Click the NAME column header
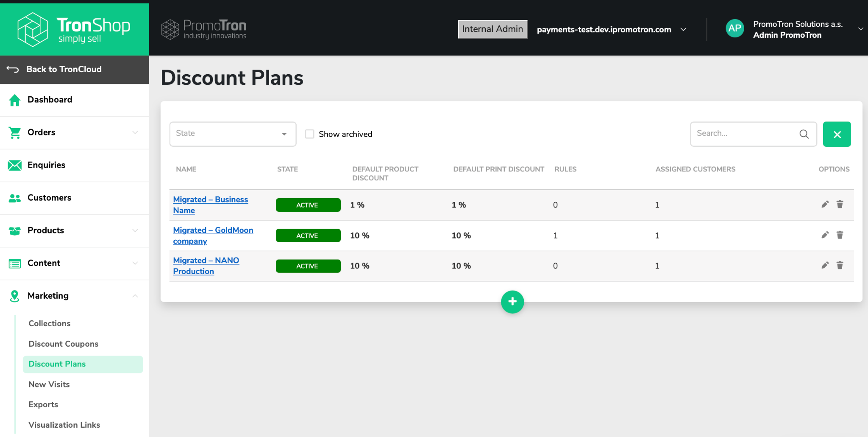This screenshot has height=437, width=868. point(186,169)
